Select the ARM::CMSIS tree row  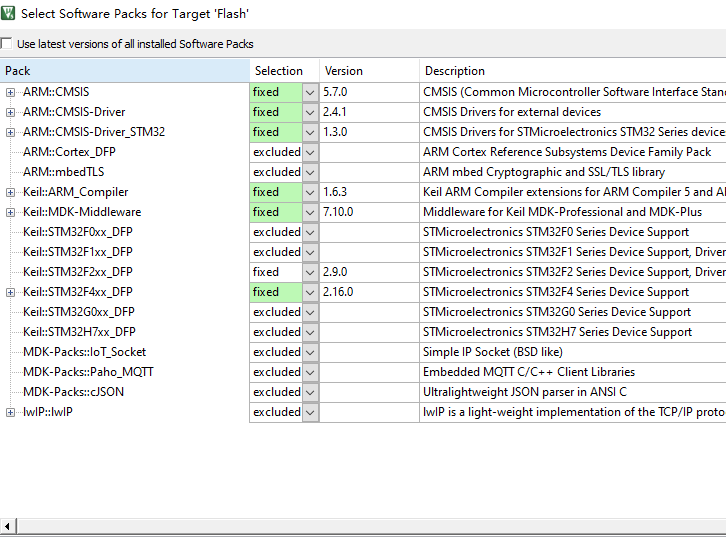[56, 92]
